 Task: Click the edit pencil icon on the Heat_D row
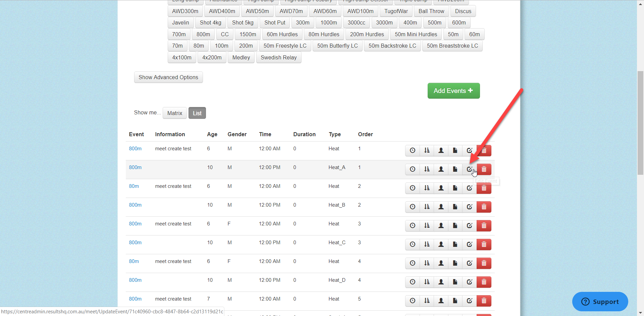pos(469,282)
